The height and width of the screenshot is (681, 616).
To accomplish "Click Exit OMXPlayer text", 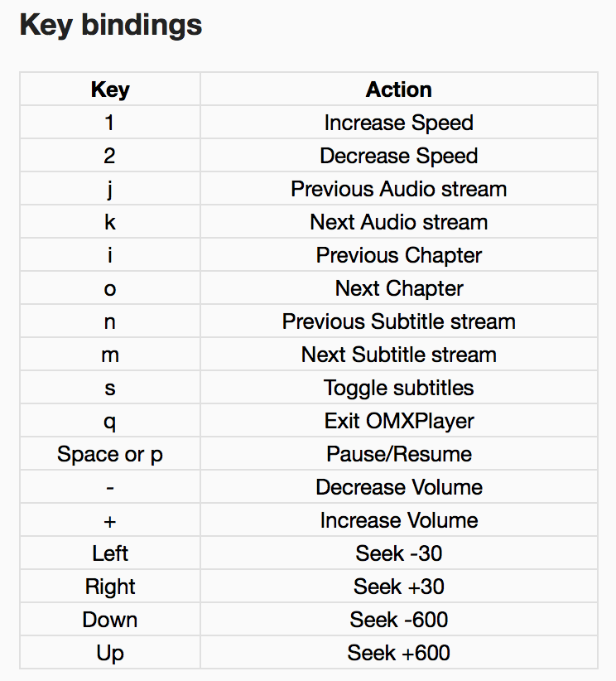I will point(398,421).
